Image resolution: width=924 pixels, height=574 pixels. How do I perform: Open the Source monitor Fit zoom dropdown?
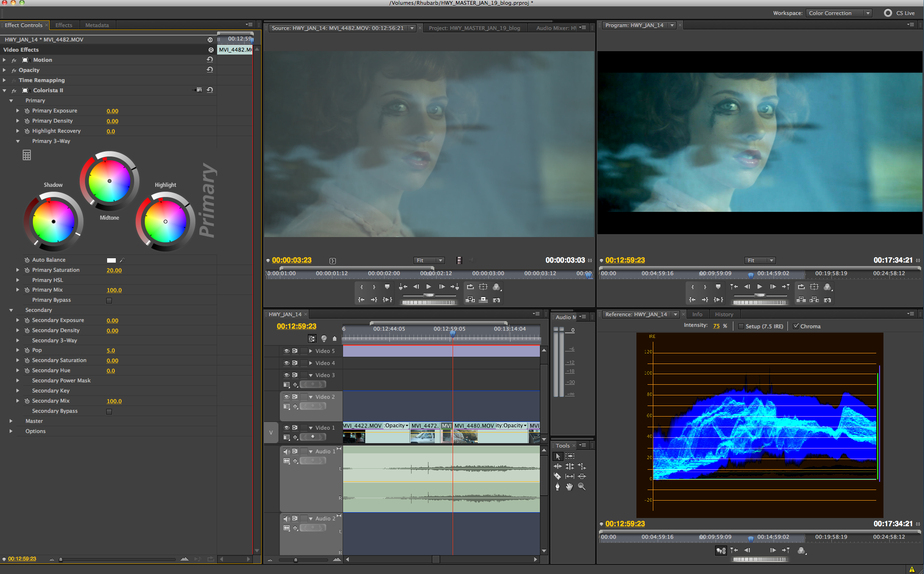click(429, 260)
